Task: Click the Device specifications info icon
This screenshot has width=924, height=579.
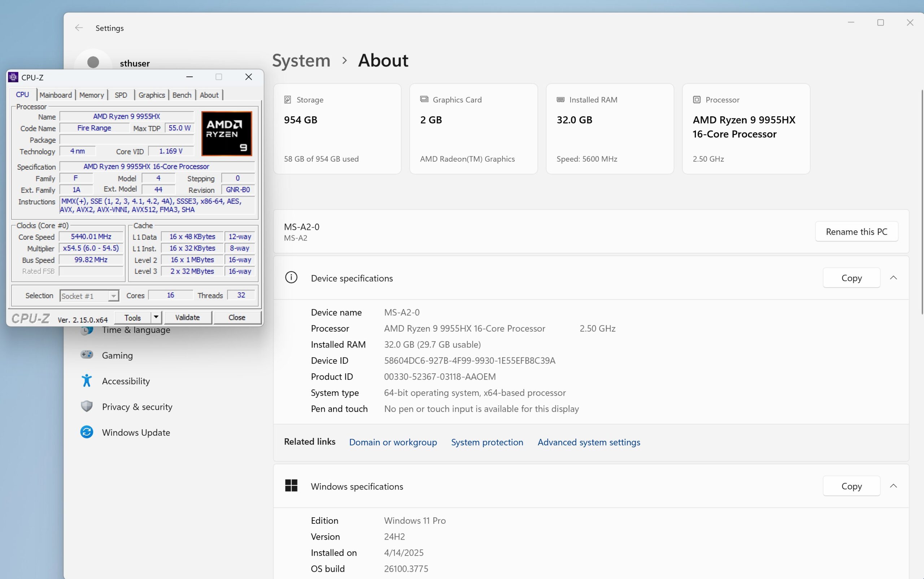Action: click(291, 278)
